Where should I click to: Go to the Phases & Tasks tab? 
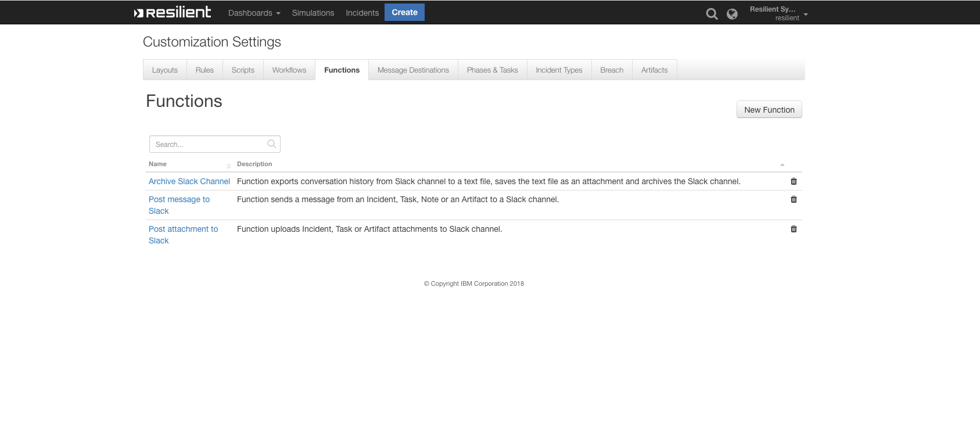(x=492, y=70)
